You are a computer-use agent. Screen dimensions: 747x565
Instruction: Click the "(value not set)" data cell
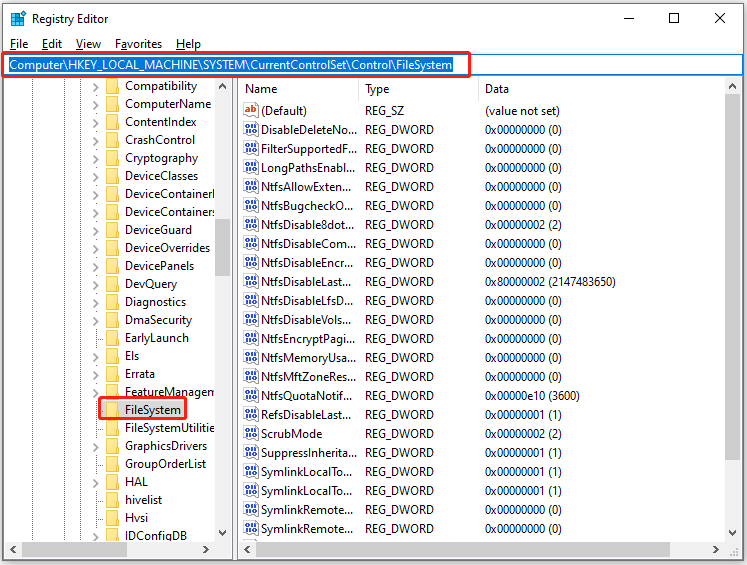522,111
